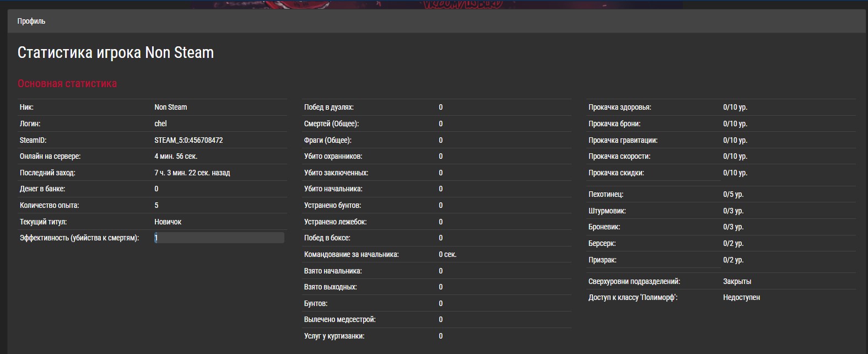Click the Услуг у куртизанки label
868x354 pixels.
334,336
